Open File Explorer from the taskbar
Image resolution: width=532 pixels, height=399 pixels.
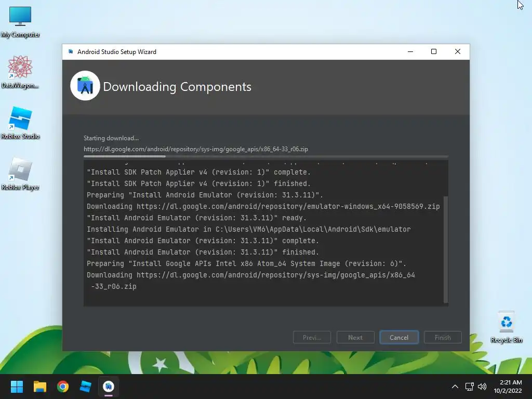point(39,387)
